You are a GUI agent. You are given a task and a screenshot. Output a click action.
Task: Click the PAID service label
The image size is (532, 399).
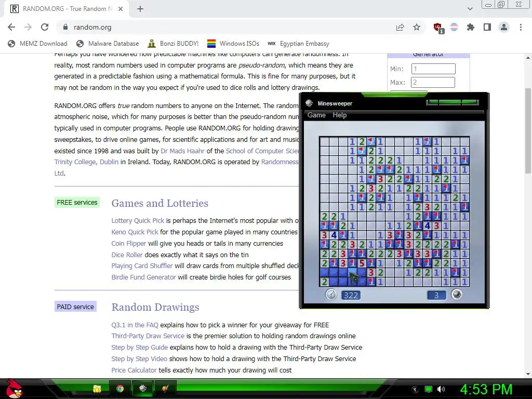[x=75, y=307]
